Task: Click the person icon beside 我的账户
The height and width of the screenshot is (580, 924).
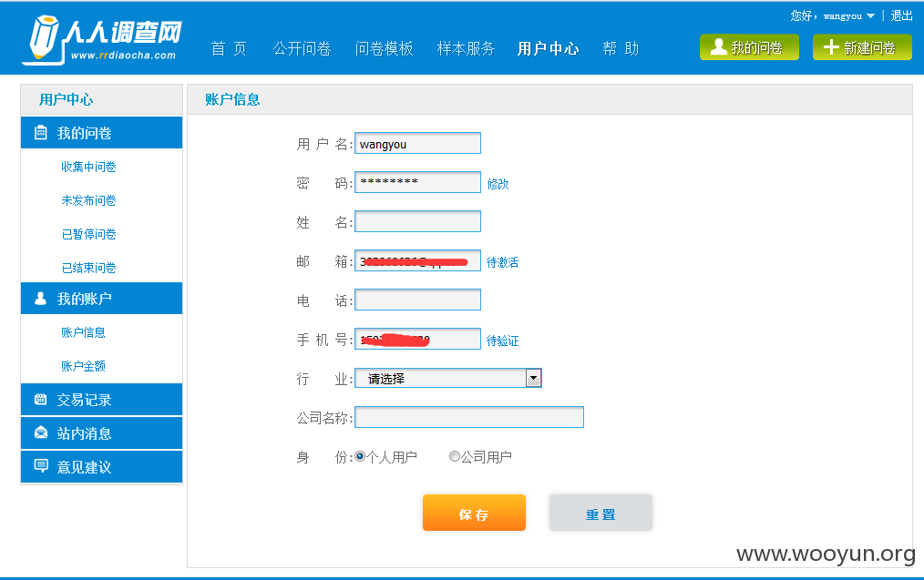Action: point(41,299)
